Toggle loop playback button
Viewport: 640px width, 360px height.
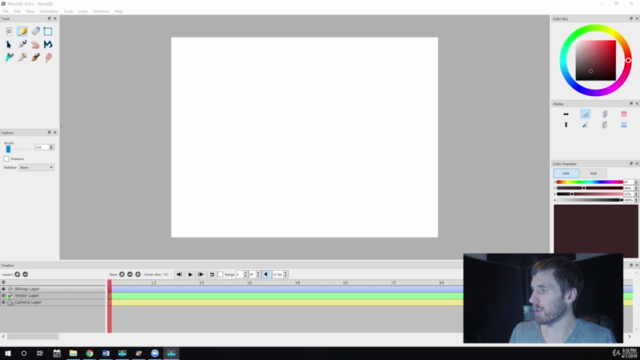click(x=211, y=275)
